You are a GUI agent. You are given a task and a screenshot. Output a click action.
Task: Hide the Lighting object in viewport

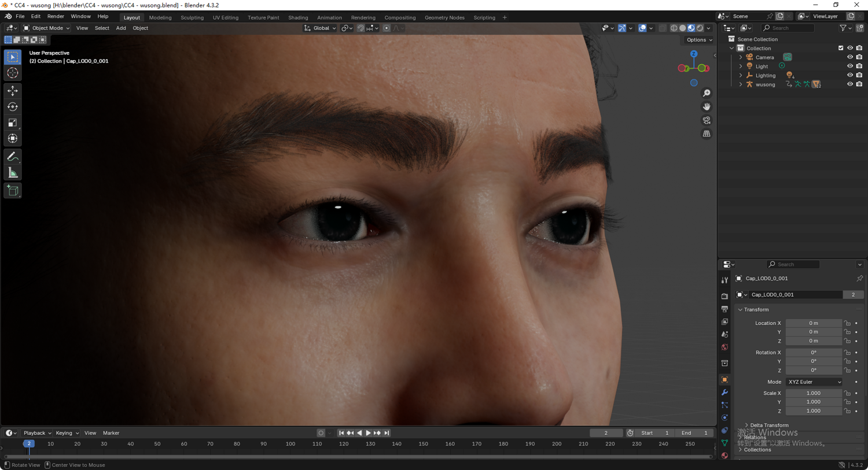tap(850, 75)
